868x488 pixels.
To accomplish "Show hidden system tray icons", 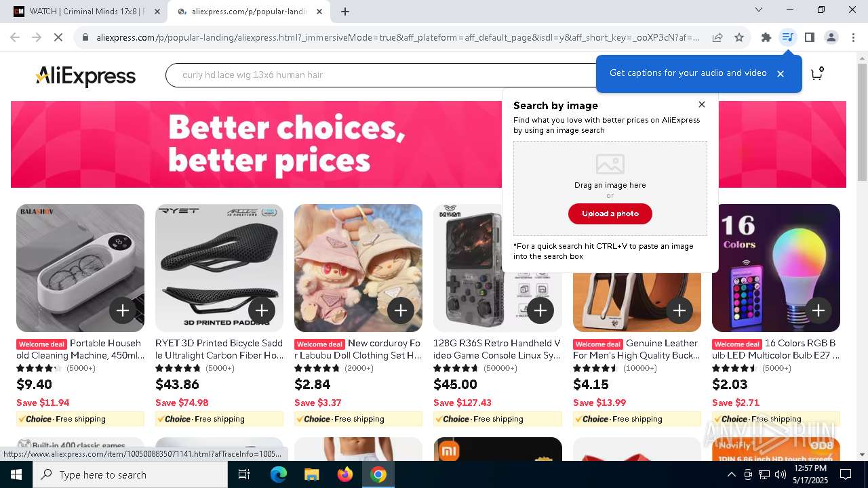I will [731, 474].
